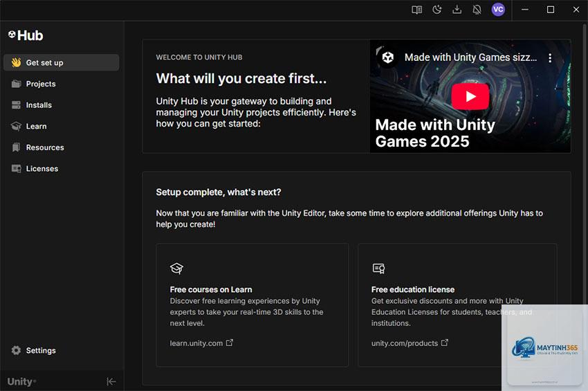This screenshot has height=391, width=588.
Task: Click the graduation cap icon beside Learn
Action: [16, 126]
